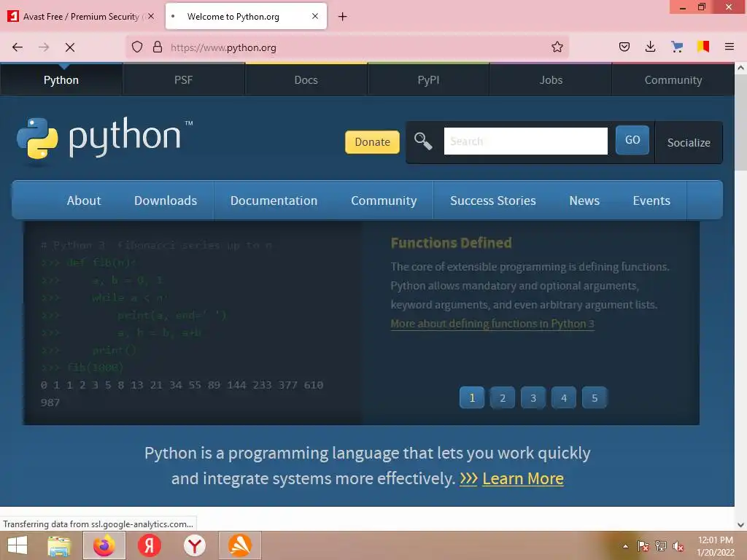Viewport: 747px width, 560px height.
Task: Open the Community main navigation menu
Action: coord(384,201)
